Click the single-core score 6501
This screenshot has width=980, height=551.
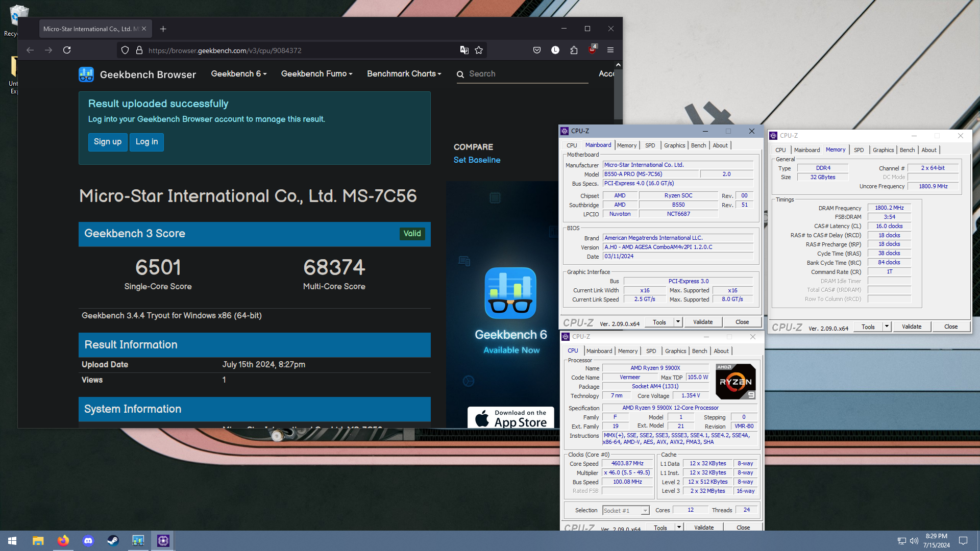click(x=158, y=267)
